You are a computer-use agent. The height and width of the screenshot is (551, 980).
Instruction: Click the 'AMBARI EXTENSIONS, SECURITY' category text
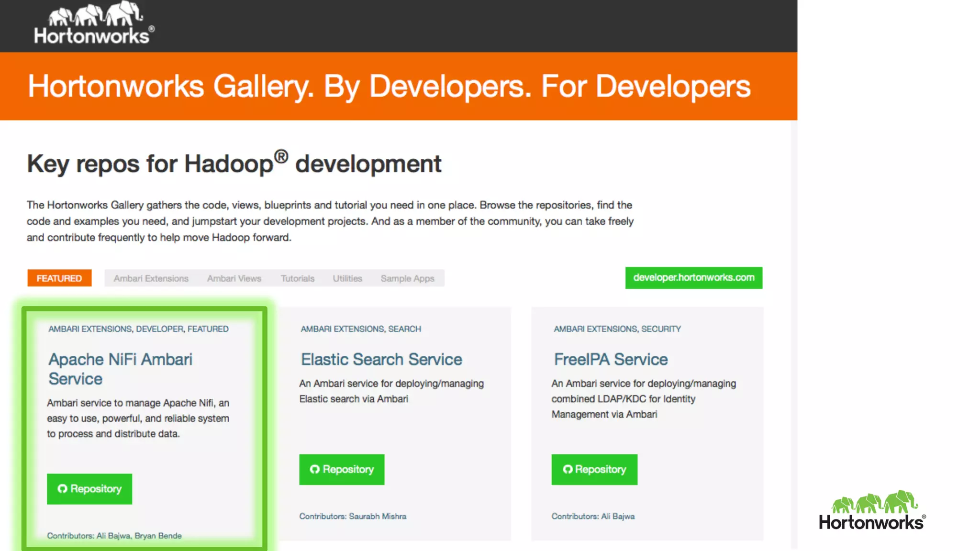tap(617, 329)
